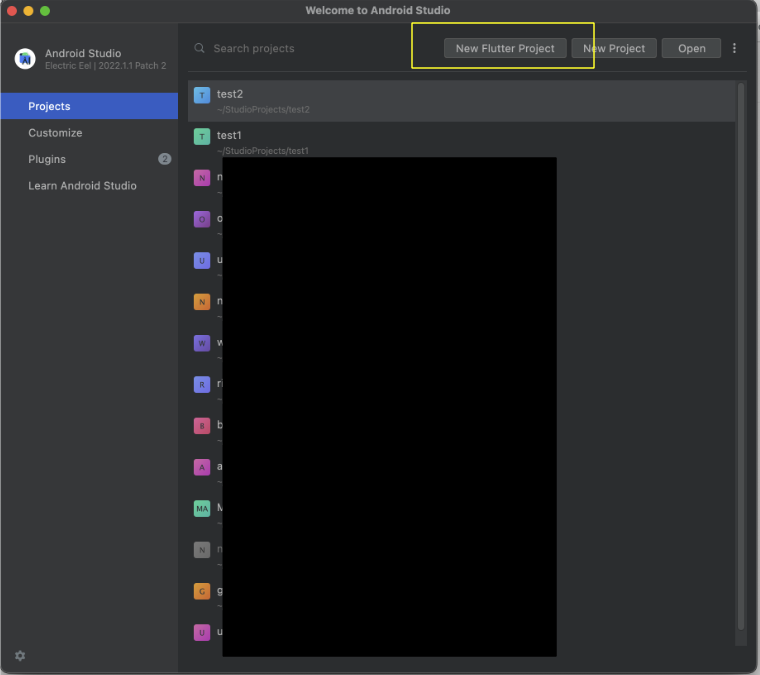Open the settings gear in the sidebar

coord(20,656)
